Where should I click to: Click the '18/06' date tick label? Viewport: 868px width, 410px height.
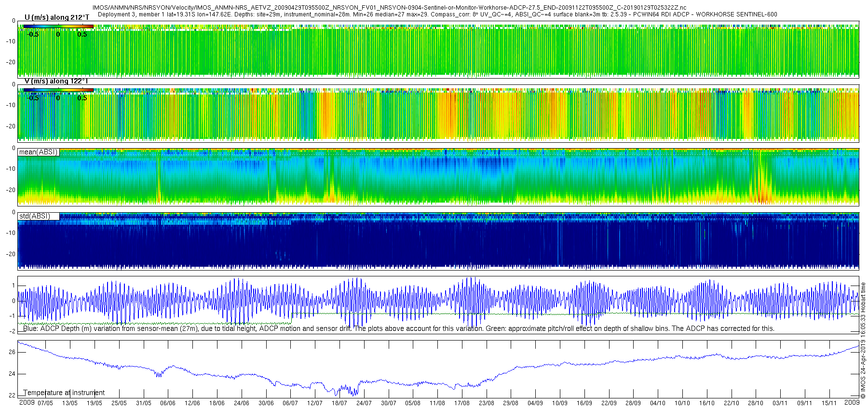tap(217, 403)
